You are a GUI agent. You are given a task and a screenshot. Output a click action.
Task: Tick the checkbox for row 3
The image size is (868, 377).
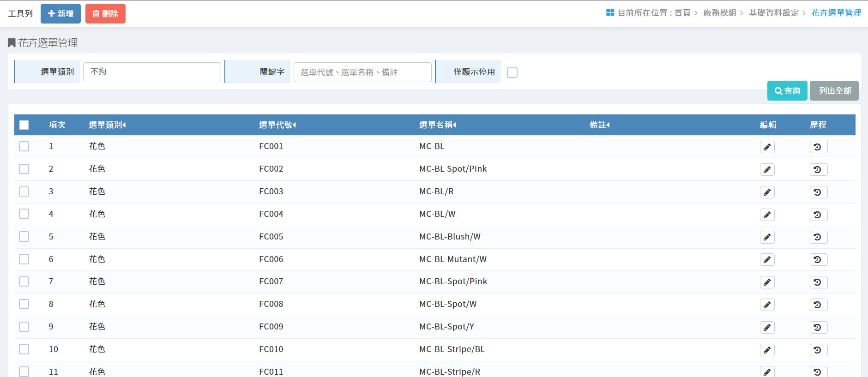click(24, 191)
